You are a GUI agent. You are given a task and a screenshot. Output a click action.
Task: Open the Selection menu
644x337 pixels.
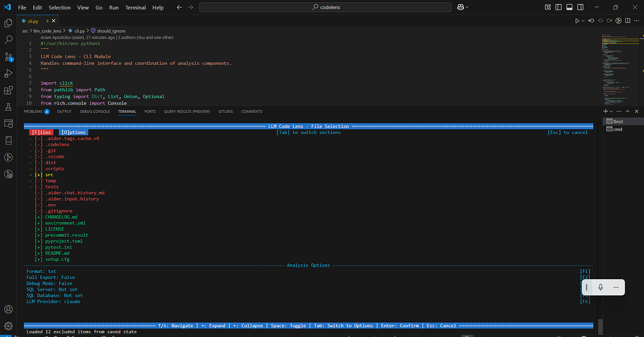point(59,7)
